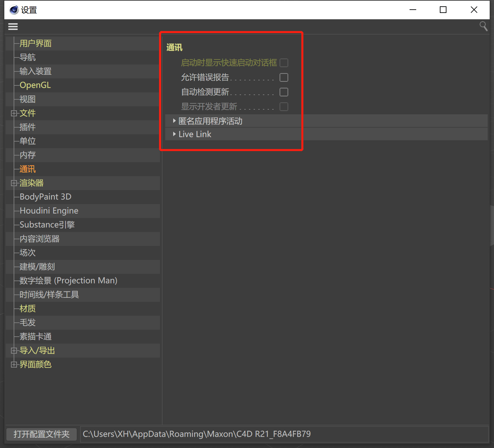
Task: Toggle 启动时显示快速启动对话框 checkbox
Action: 284,63
